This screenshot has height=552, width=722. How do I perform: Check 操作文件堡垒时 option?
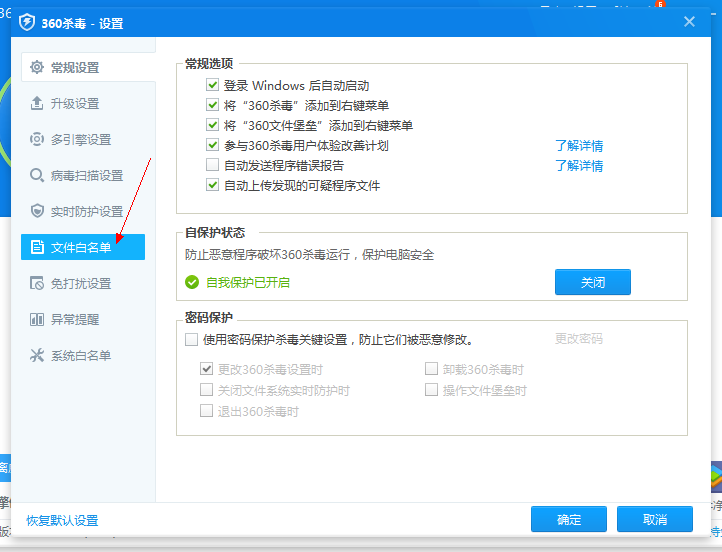431,390
